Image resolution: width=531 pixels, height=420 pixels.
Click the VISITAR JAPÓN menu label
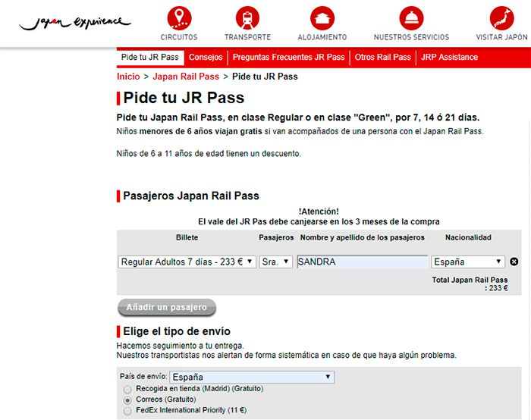click(x=502, y=37)
